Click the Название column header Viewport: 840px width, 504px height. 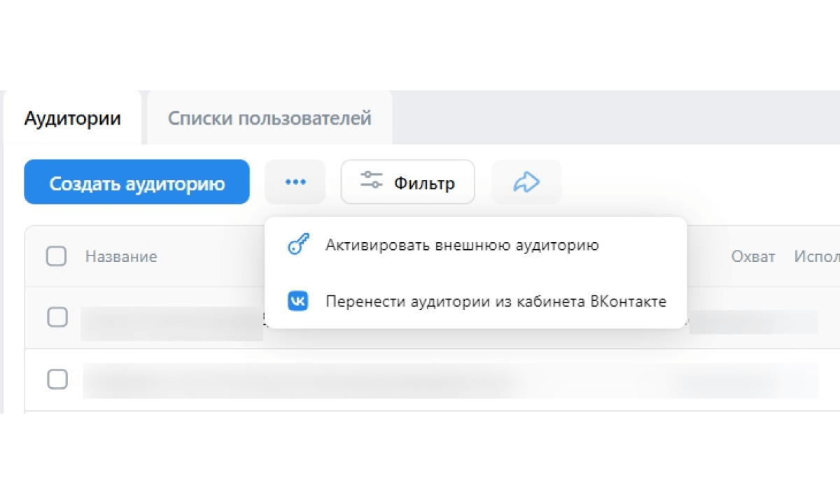(x=121, y=256)
